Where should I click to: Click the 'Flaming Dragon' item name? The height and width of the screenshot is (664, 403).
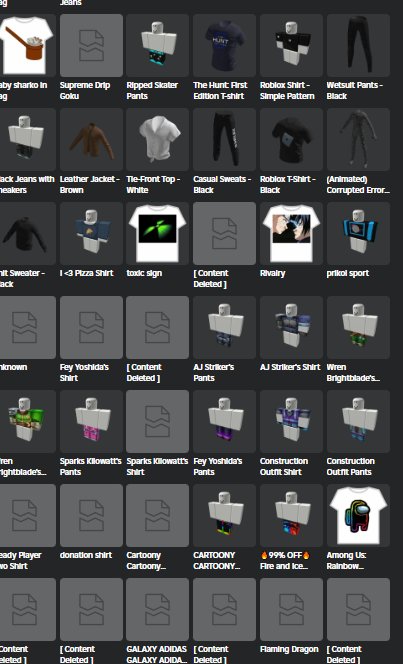click(289, 649)
